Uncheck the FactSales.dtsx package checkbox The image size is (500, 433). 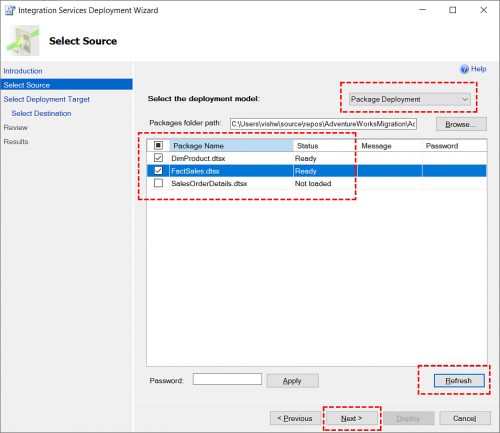(x=158, y=171)
